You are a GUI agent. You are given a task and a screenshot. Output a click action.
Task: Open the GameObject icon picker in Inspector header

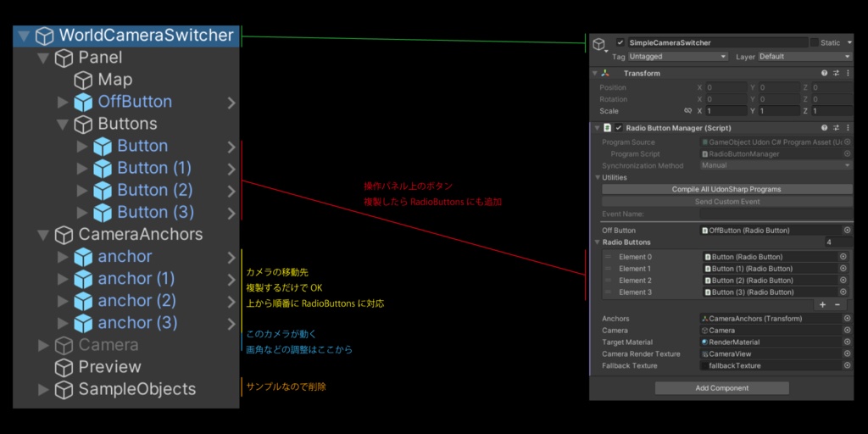[600, 46]
